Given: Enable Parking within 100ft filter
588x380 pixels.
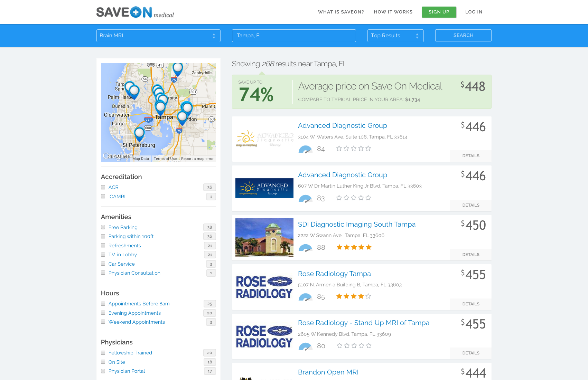Looking at the screenshot, I should (103, 236).
